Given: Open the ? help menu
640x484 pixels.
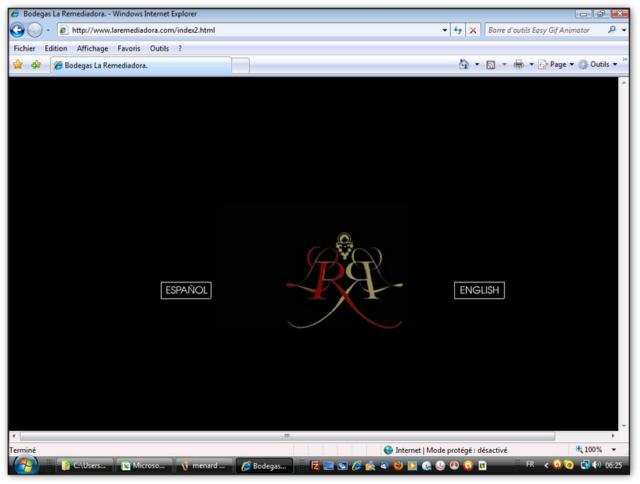Looking at the screenshot, I should (180, 49).
